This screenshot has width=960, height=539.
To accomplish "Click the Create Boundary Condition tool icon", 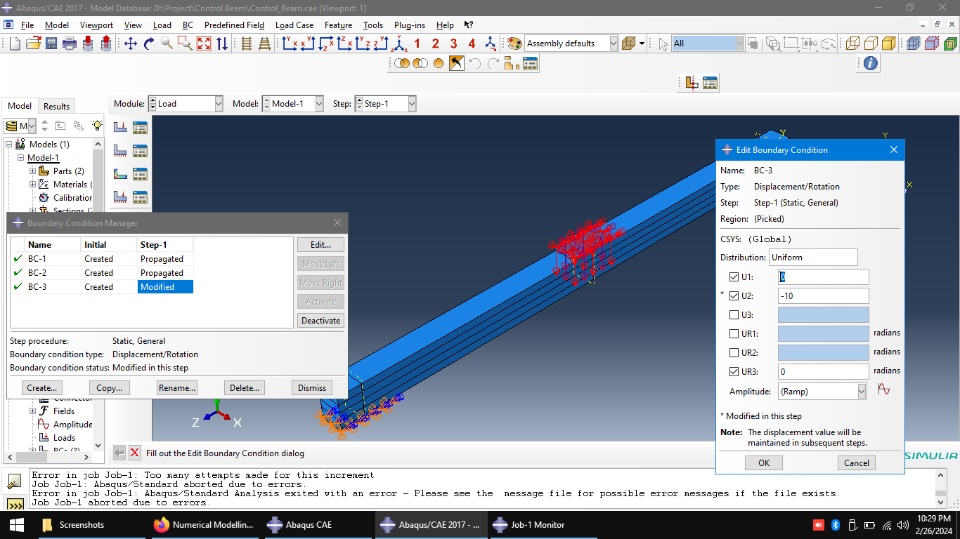I will point(121,151).
